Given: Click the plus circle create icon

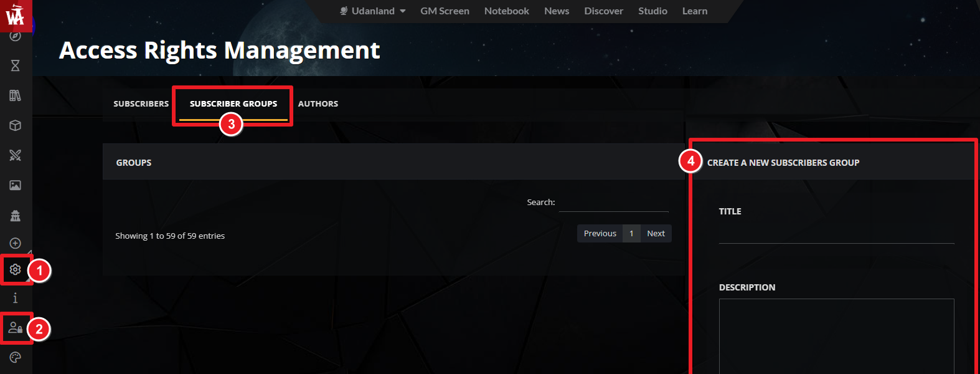Looking at the screenshot, I should [x=16, y=243].
